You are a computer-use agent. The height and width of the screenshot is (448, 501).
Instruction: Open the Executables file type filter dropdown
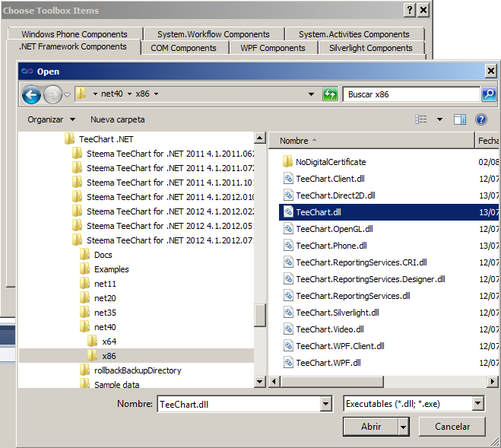pos(477,404)
